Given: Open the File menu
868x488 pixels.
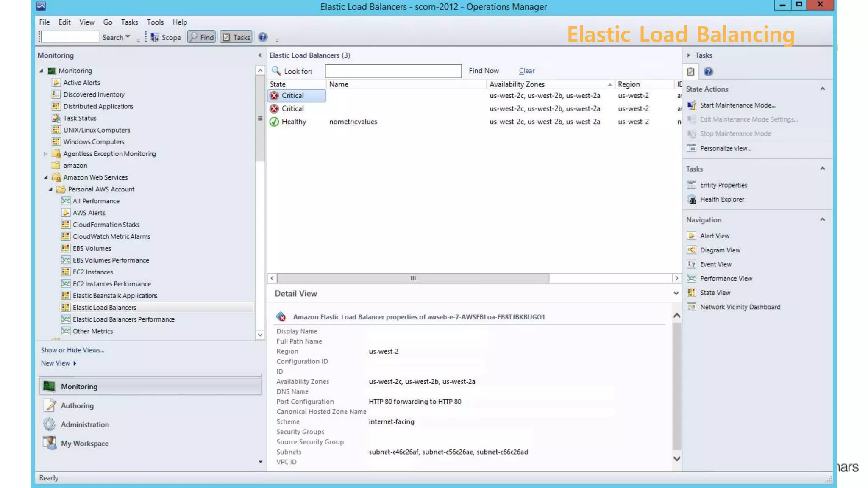Looking at the screenshot, I should click(x=44, y=22).
